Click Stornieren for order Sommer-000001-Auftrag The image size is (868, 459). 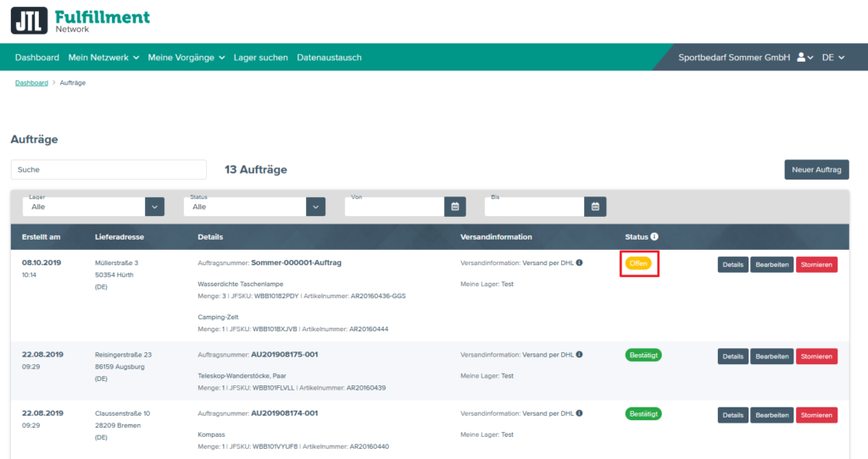coord(816,264)
